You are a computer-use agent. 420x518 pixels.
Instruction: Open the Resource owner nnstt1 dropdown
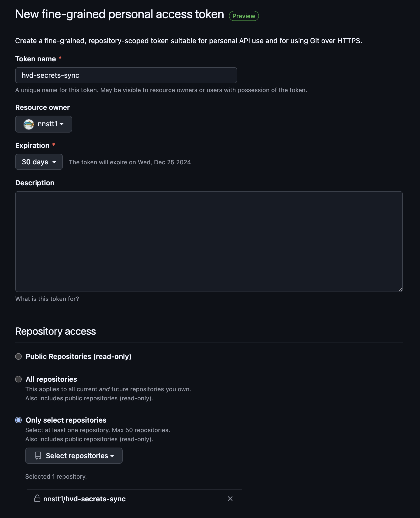pyautogui.click(x=44, y=124)
